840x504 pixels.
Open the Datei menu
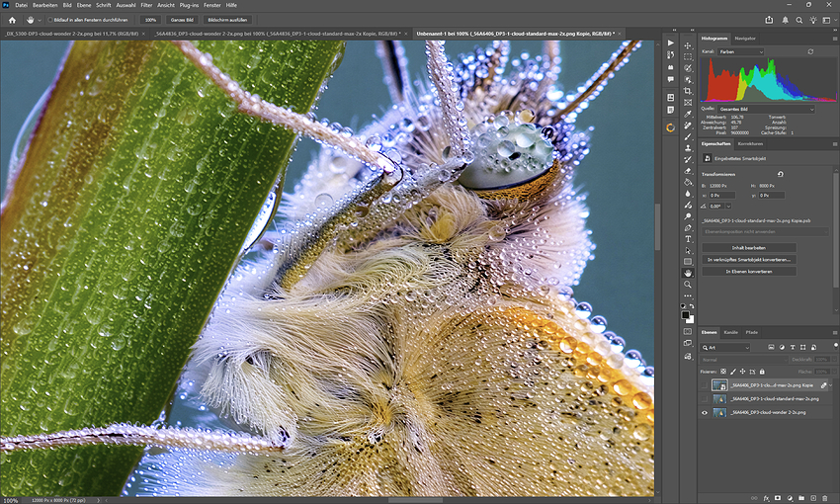(21, 5)
